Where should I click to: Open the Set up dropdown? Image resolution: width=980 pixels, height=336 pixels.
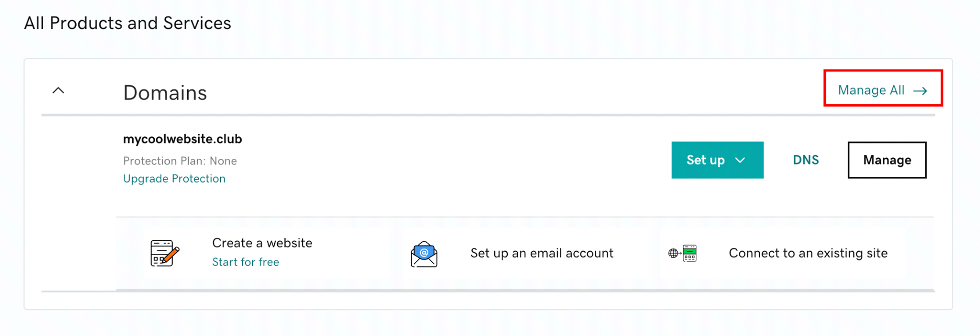pos(717,160)
